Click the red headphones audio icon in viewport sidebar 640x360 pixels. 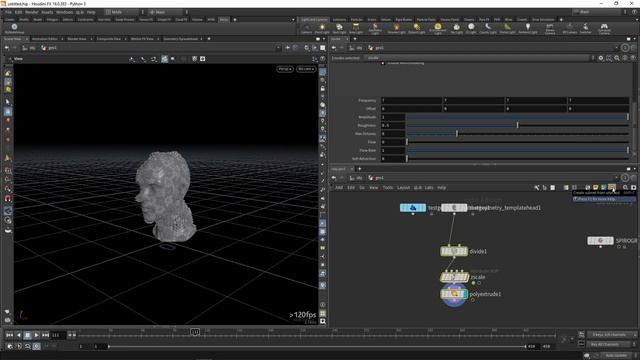(x=8, y=199)
